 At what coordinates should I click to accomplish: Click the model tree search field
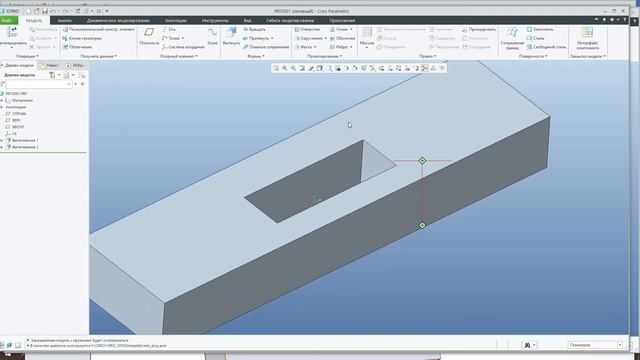pos(39,84)
